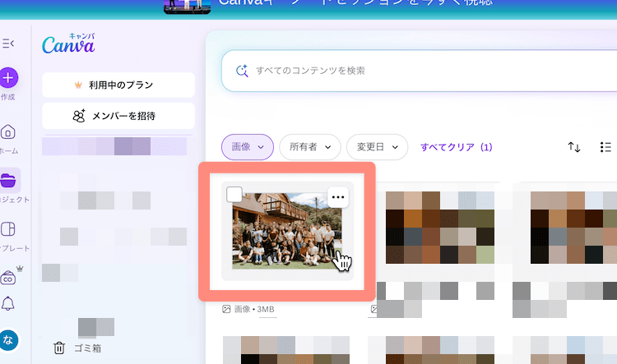Expand the 画像 filter dropdown
The image size is (617, 364).
pyautogui.click(x=248, y=147)
